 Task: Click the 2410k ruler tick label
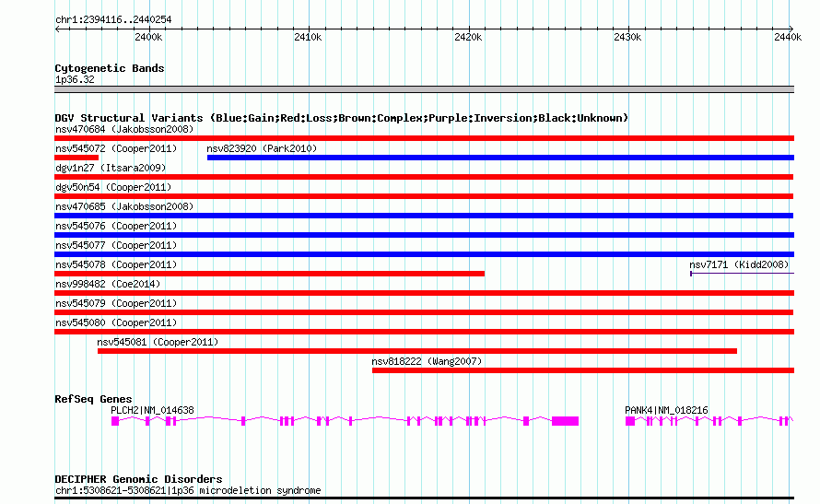[x=308, y=37]
